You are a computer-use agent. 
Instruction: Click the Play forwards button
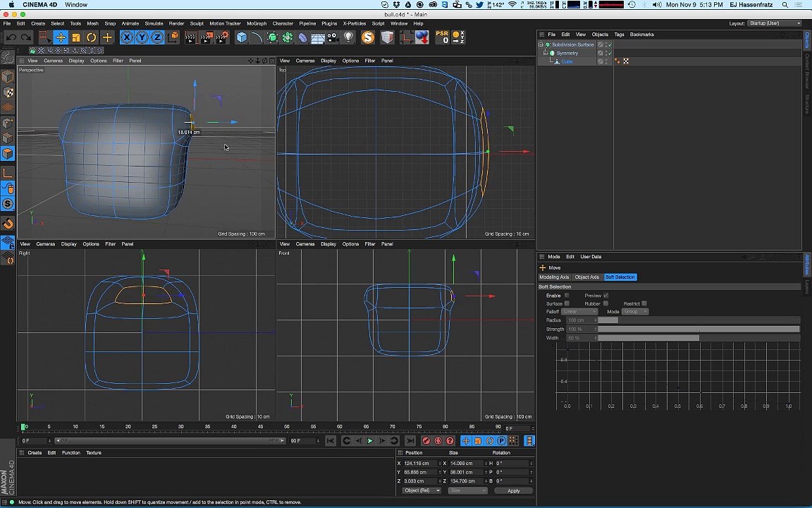[370, 440]
